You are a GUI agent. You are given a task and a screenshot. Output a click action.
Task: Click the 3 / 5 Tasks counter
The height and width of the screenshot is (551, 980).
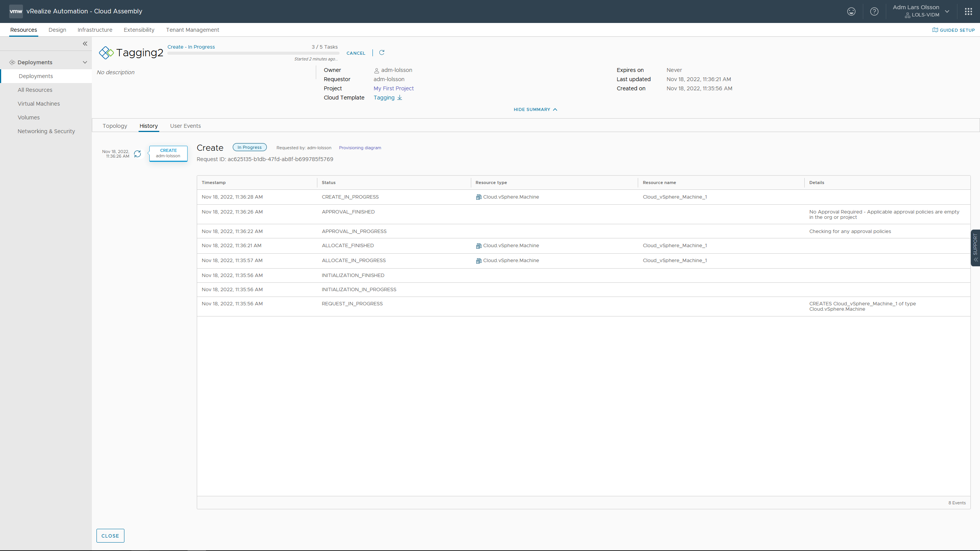coord(325,47)
